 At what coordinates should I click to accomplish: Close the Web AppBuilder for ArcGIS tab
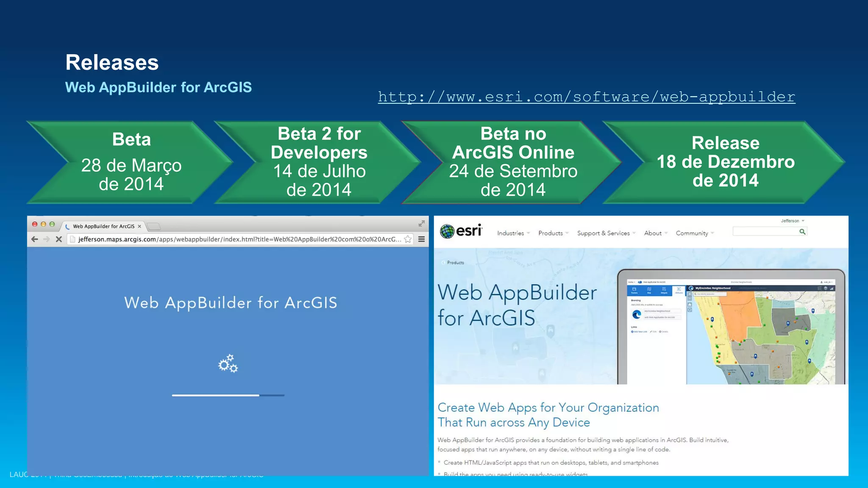(x=139, y=226)
